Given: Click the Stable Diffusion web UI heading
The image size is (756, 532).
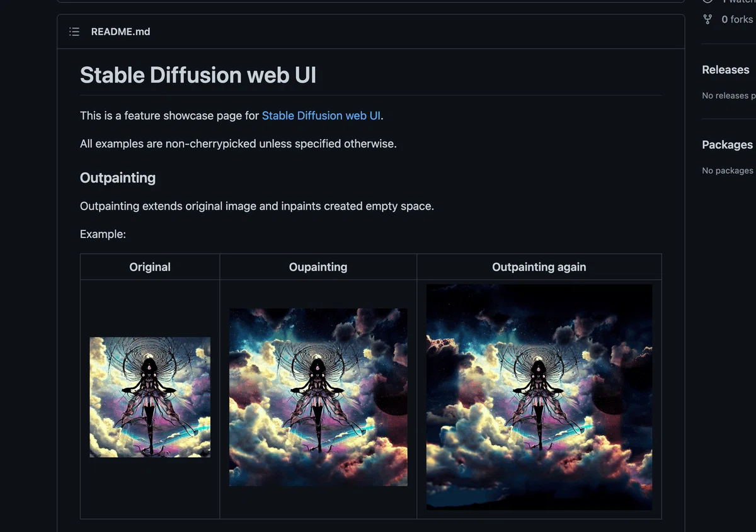Looking at the screenshot, I should click(x=198, y=76).
